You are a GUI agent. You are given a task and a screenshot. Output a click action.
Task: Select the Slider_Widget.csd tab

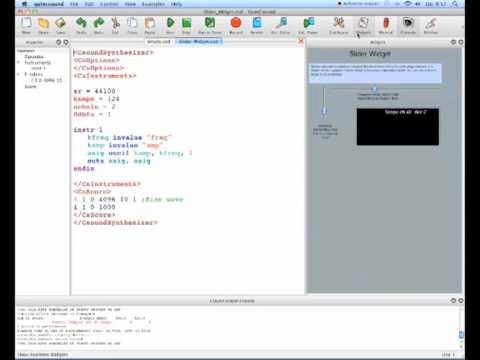[199, 42]
